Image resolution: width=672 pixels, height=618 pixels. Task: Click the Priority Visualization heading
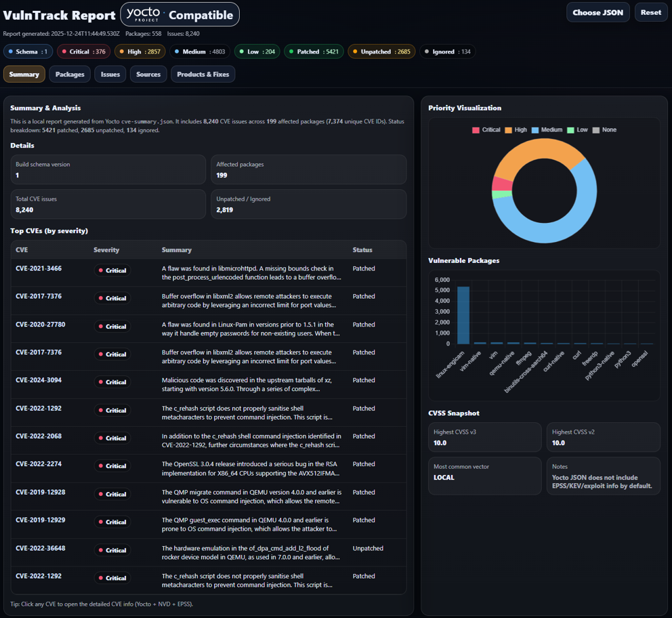point(465,108)
